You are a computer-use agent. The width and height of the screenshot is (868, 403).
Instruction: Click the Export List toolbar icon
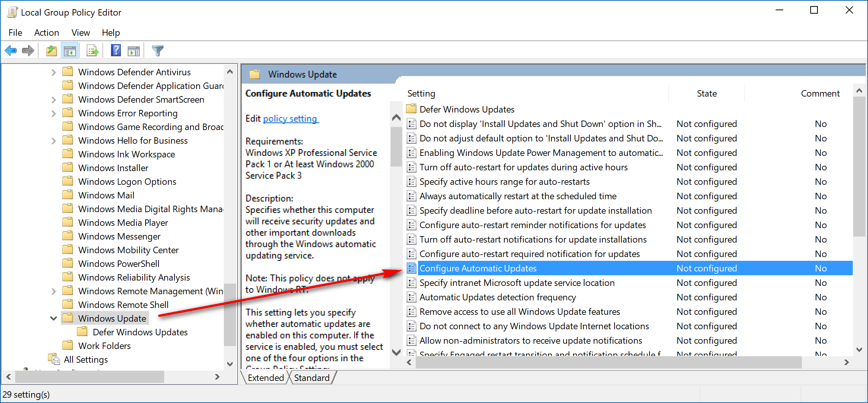[x=92, y=51]
